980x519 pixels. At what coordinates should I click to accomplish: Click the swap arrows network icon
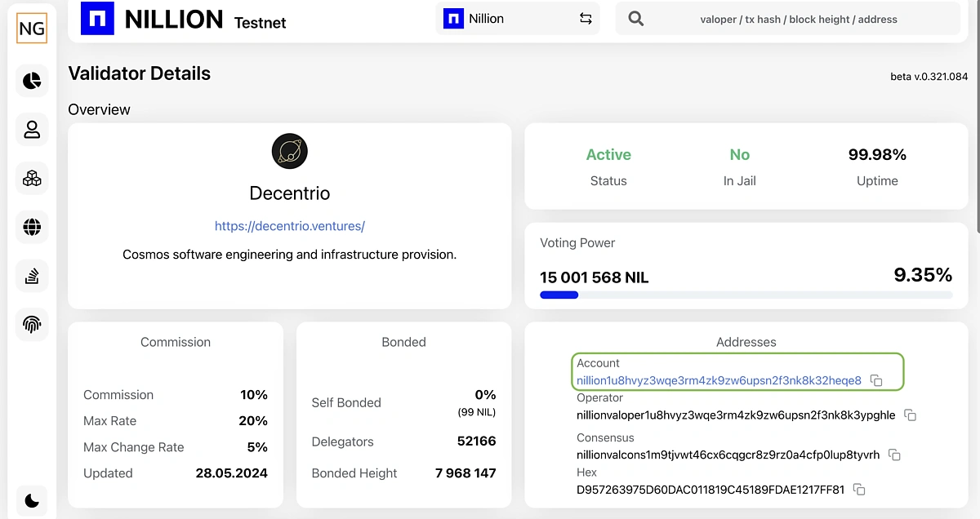586,19
